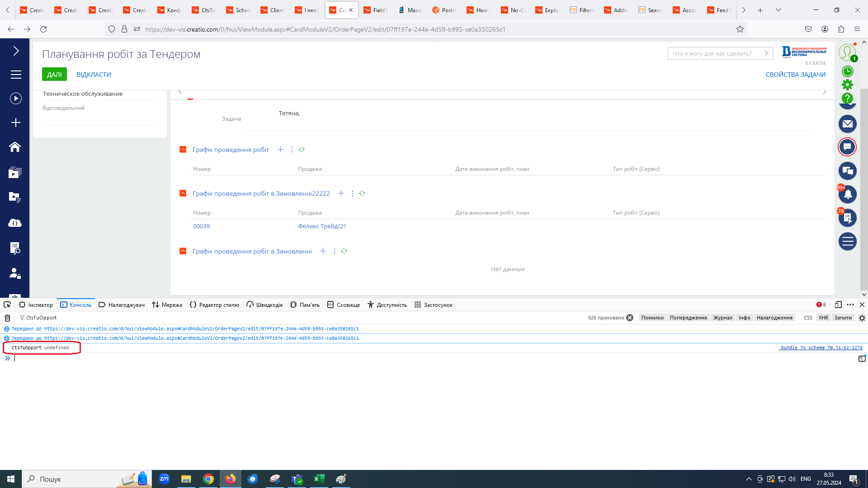868x488 pixels.
Task: Open actions menu for Замовленні22222 detail
Action: [353, 193]
